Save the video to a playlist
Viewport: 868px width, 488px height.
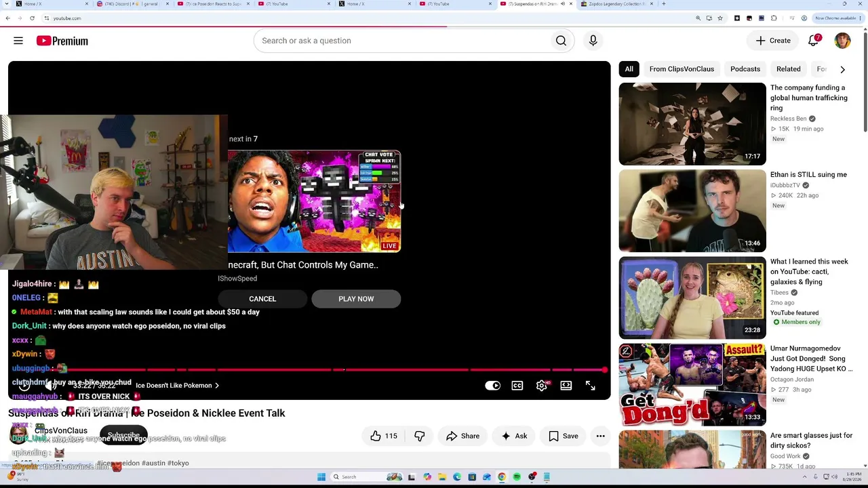[564, 436]
